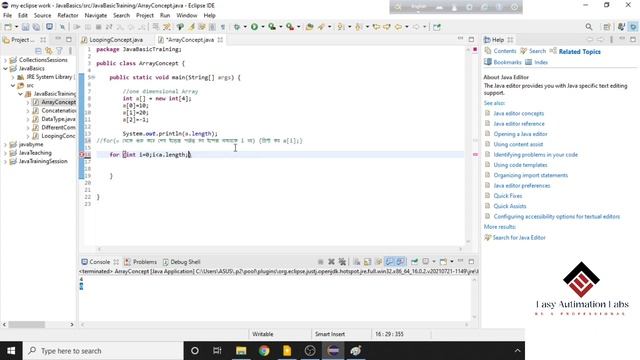Image resolution: width=640 pixels, height=360 pixels.
Task: Click Remove Launch X icon in Console
Action: [331, 262]
